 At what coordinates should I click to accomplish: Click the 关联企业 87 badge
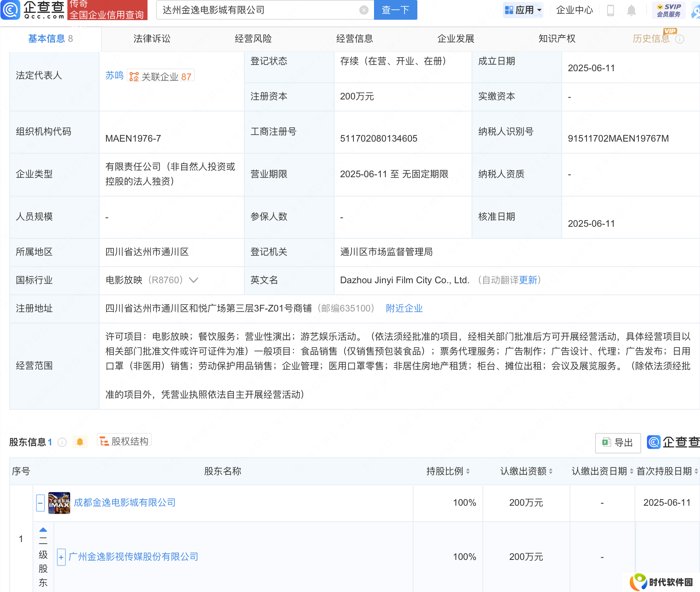click(161, 76)
